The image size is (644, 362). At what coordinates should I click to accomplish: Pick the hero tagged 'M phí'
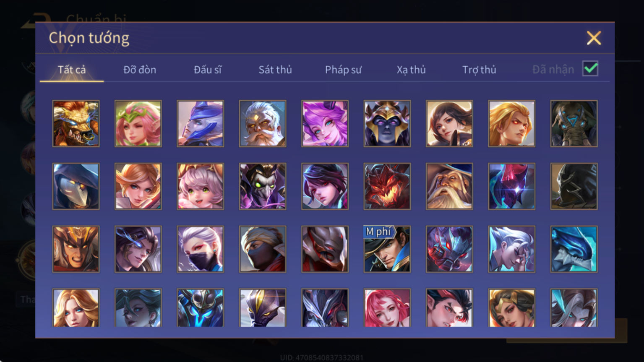[x=387, y=249]
